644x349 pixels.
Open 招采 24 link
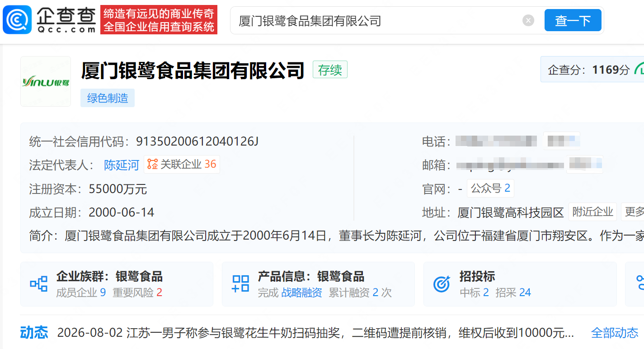(513, 293)
